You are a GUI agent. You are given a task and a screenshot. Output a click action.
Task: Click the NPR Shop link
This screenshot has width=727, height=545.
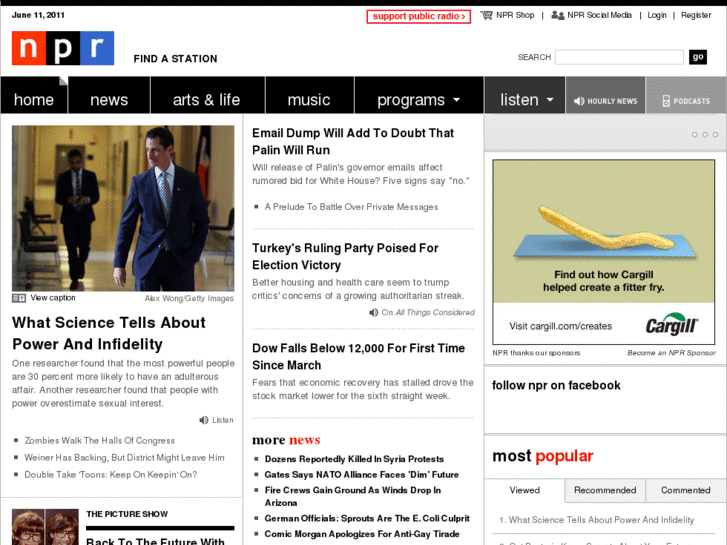point(515,15)
